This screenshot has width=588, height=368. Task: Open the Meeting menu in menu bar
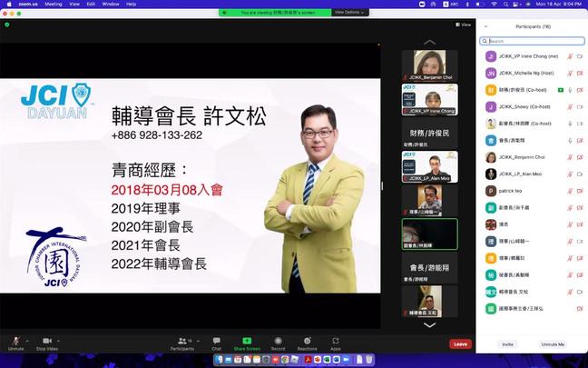click(54, 5)
